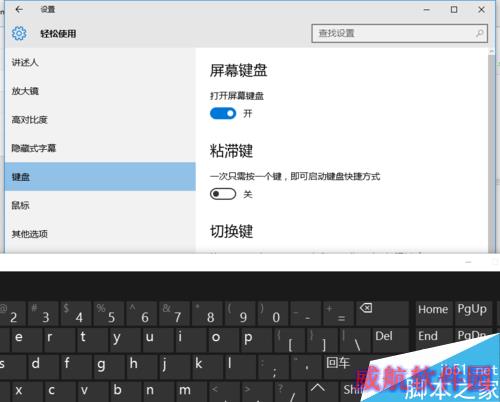Click the search magnifier icon
500x402 pixels.
tap(479, 33)
